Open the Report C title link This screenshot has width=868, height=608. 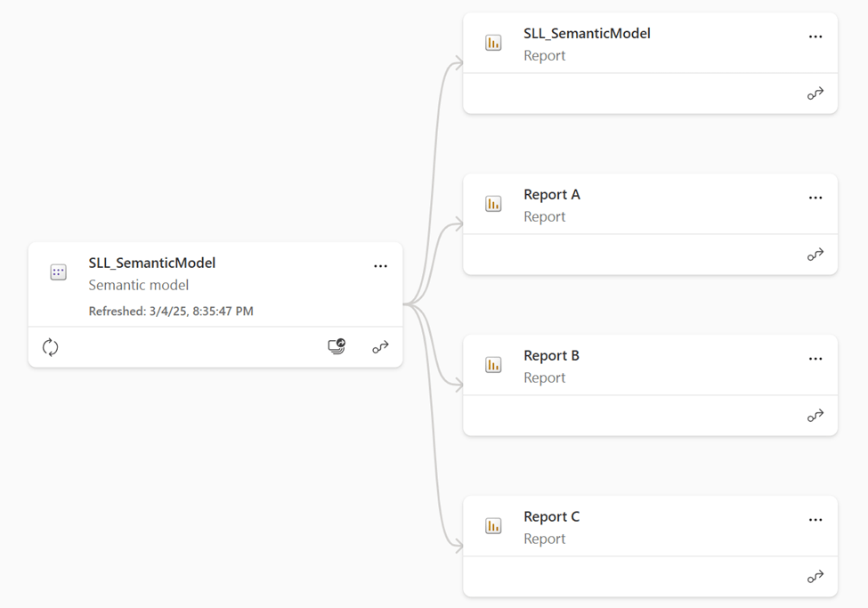[x=551, y=517]
